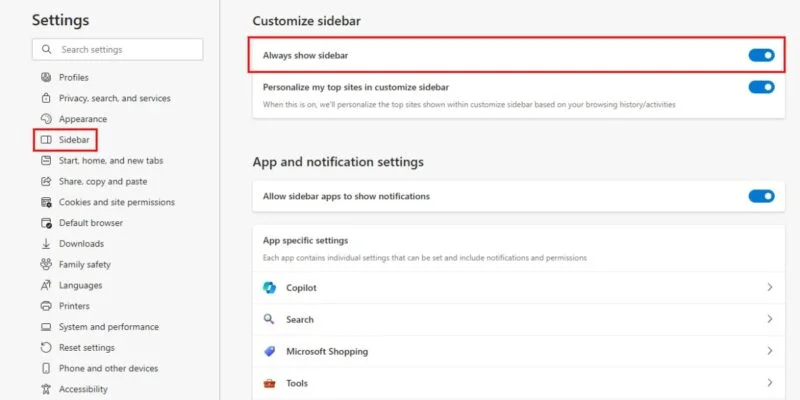Click the Copilot app icon
Viewport: 800px width, 400px height.
pyautogui.click(x=269, y=288)
